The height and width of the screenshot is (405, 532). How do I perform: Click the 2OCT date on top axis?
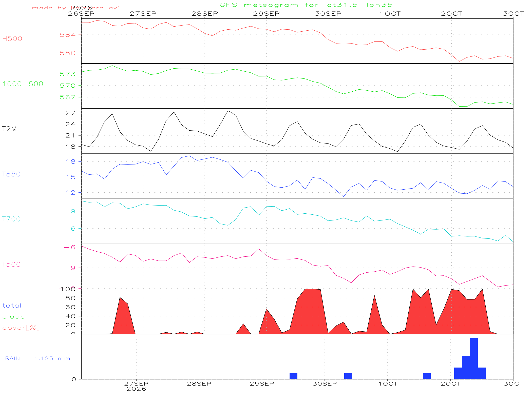[452, 14]
